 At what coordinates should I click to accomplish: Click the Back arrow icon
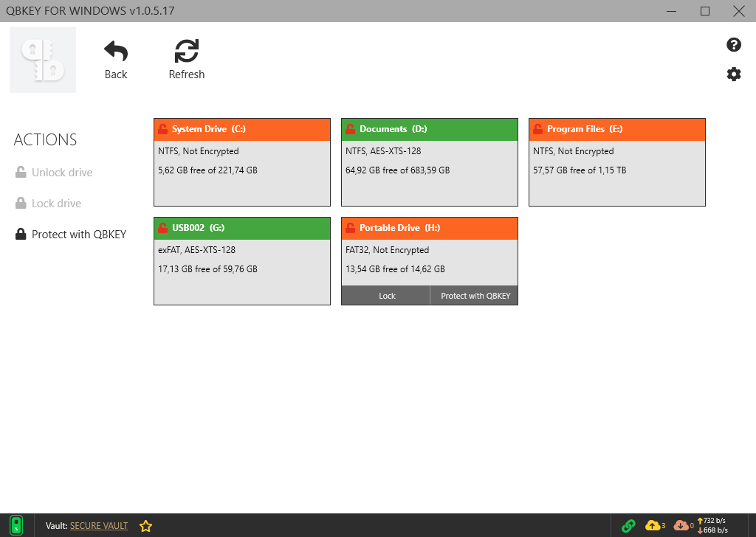click(116, 51)
